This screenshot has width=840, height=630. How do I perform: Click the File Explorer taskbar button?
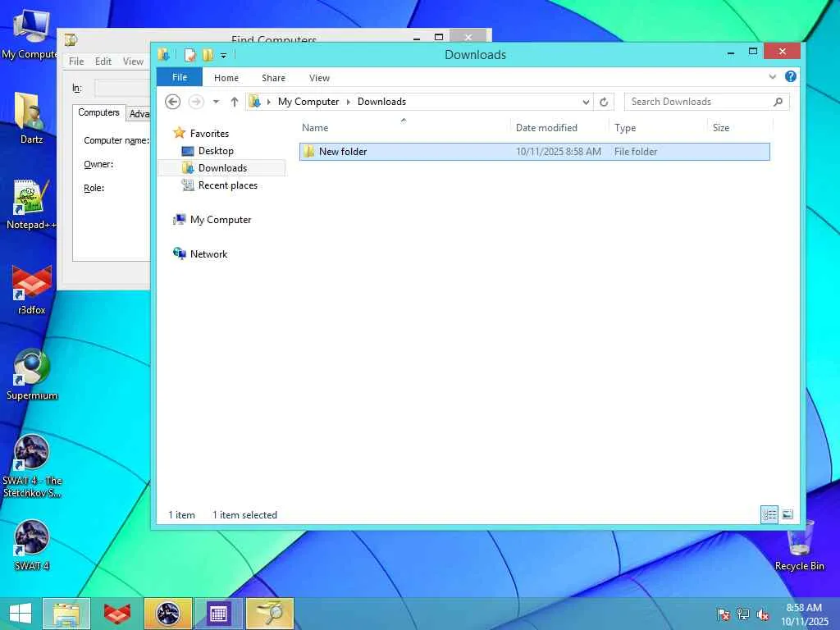pyautogui.click(x=66, y=614)
